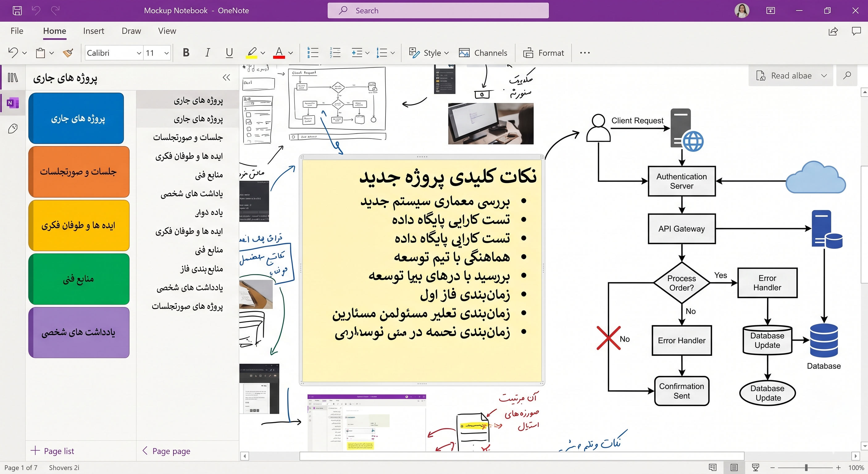Select the Format Painter brush
Image resolution: width=868 pixels, height=474 pixels.
coord(68,53)
